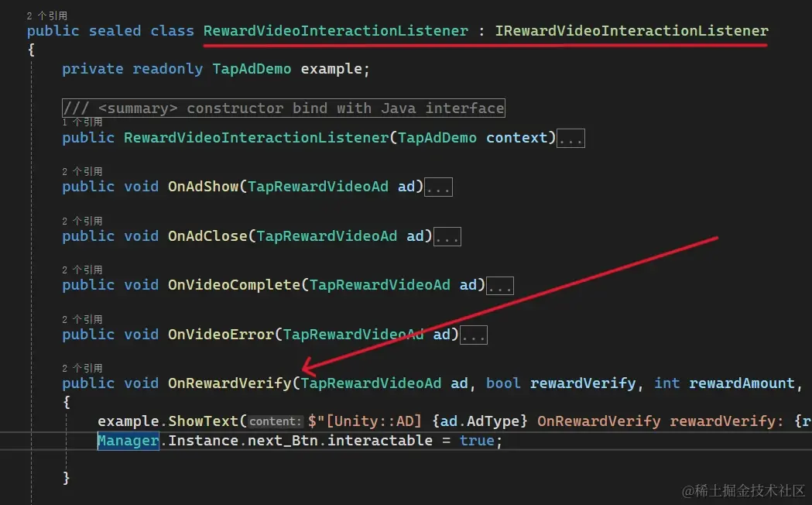Screen dimensions: 812x505
Task: Click the 'sealed' keyword in the class declaration
Action: click(115, 30)
